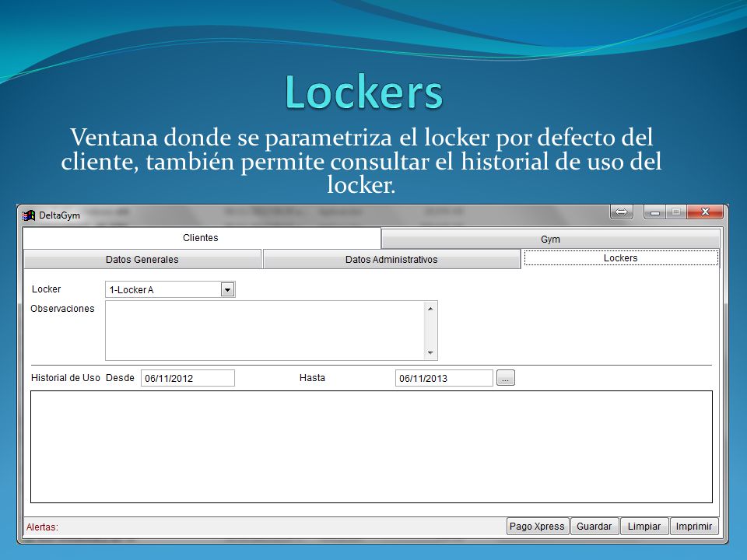Click the Imprimir button
This screenshot has width=747, height=560.
pos(693,527)
